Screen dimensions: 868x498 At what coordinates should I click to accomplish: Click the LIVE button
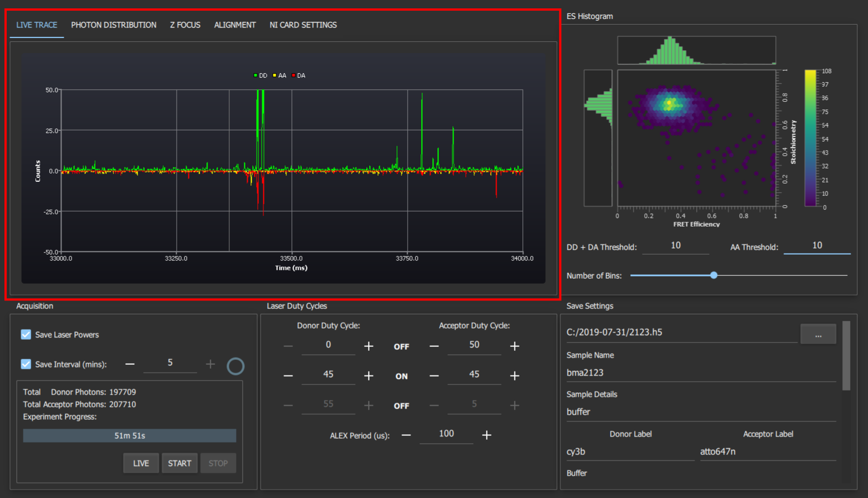(x=141, y=463)
